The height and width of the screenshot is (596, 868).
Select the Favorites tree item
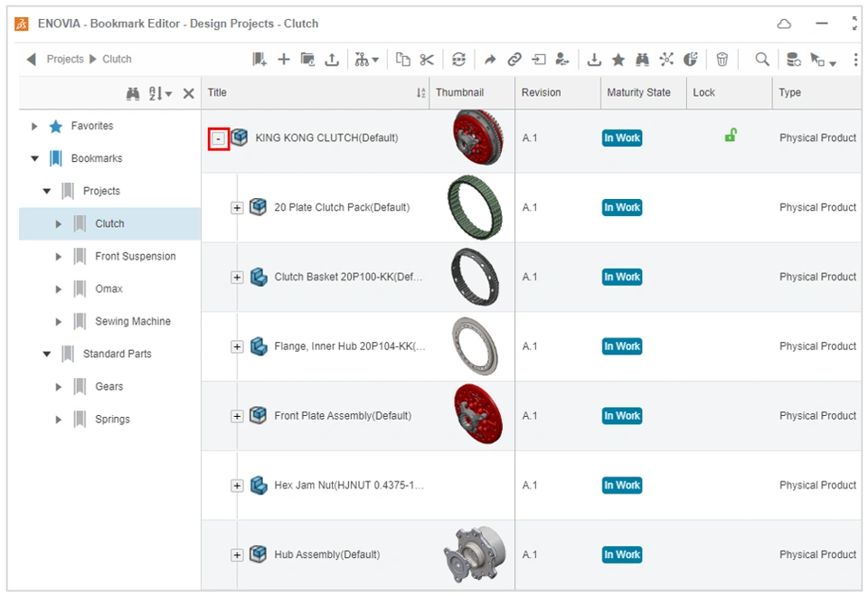pyautogui.click(x=92, y=126)
